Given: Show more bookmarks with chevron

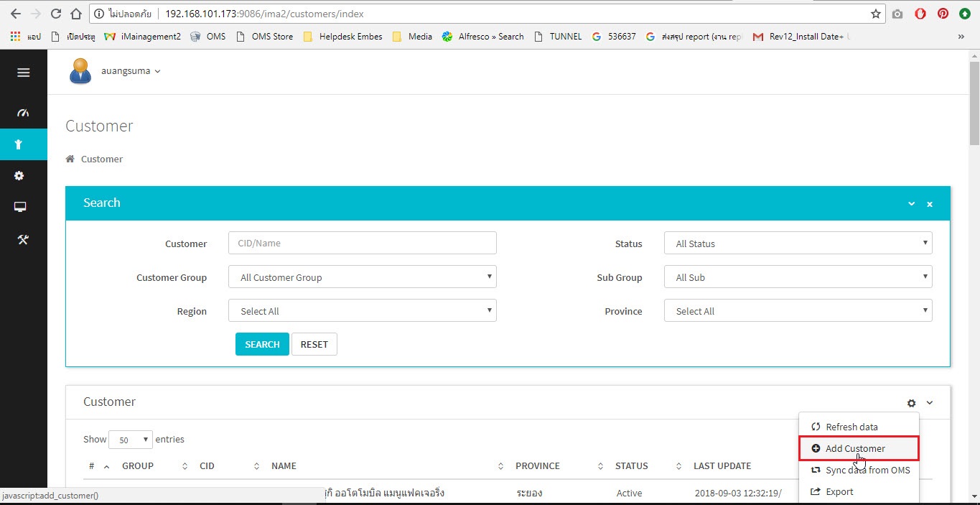Looking at the screenshot, I should point(961,37).
